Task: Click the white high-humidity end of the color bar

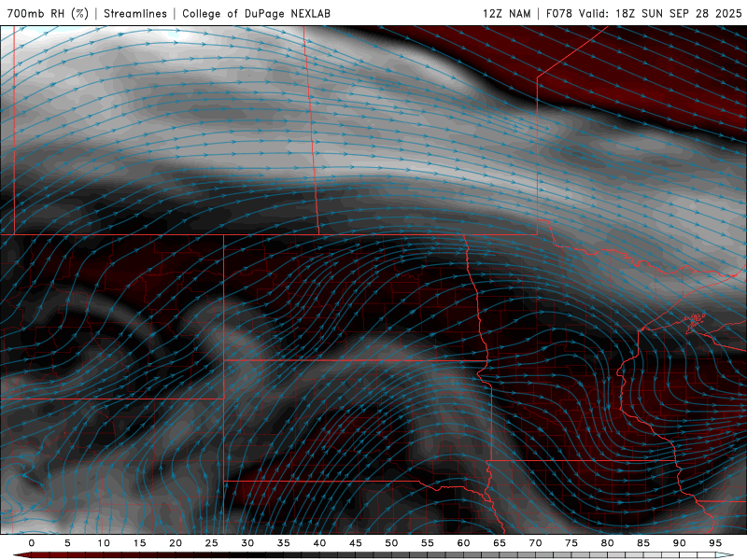Action: pyautogui.click(x=725, y=555)
